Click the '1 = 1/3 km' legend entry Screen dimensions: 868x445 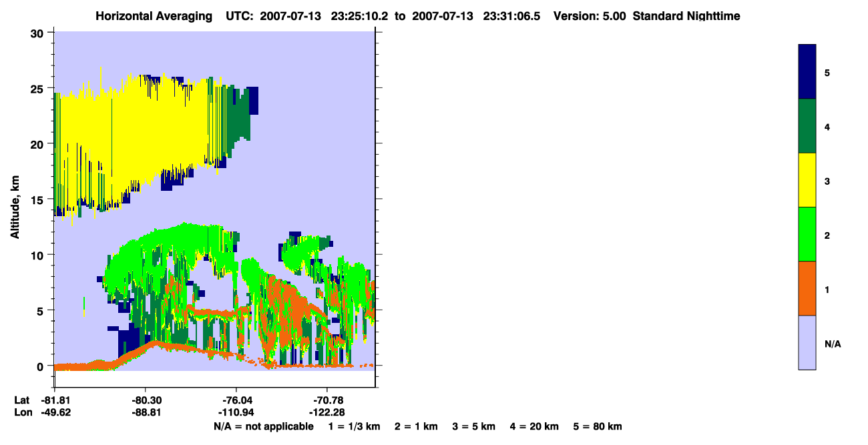click(x=355, y=426)
